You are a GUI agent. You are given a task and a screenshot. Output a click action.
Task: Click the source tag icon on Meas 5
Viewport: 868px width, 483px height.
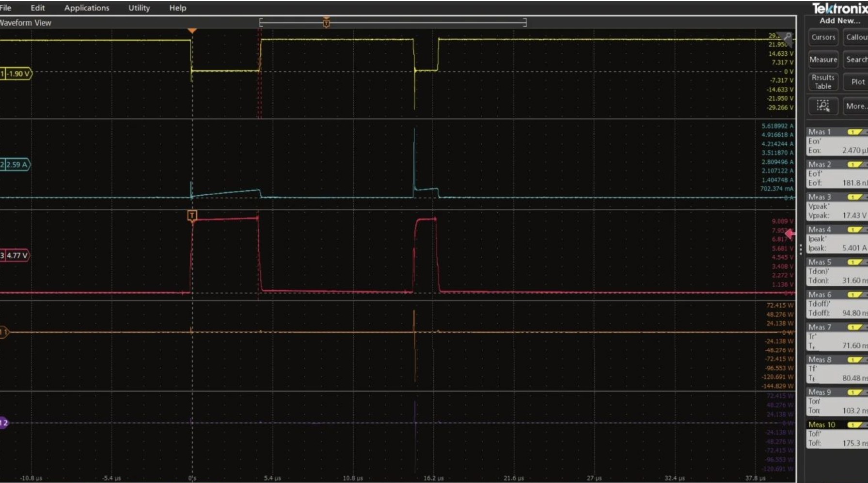855,262
